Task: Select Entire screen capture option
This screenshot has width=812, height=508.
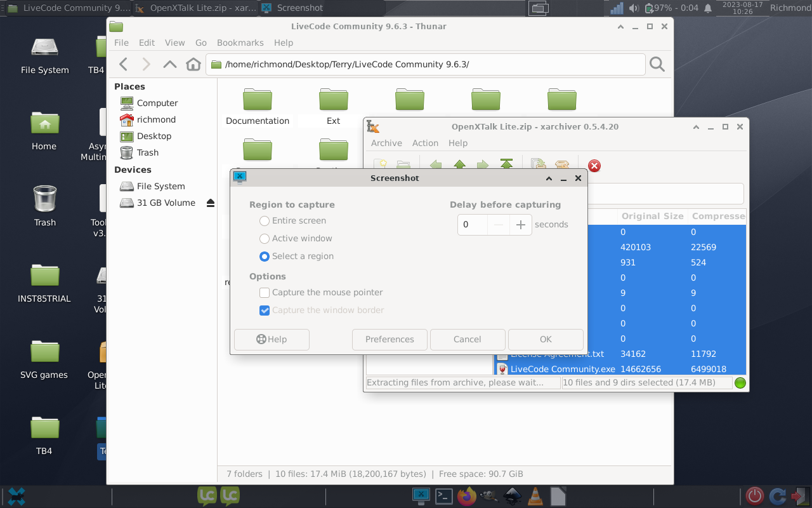Action: (292, 221)
